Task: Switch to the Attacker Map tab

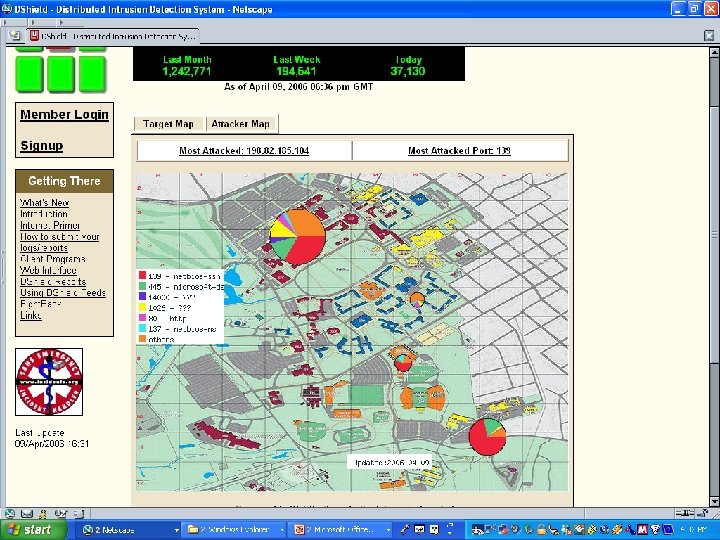Action: (241, 124)
